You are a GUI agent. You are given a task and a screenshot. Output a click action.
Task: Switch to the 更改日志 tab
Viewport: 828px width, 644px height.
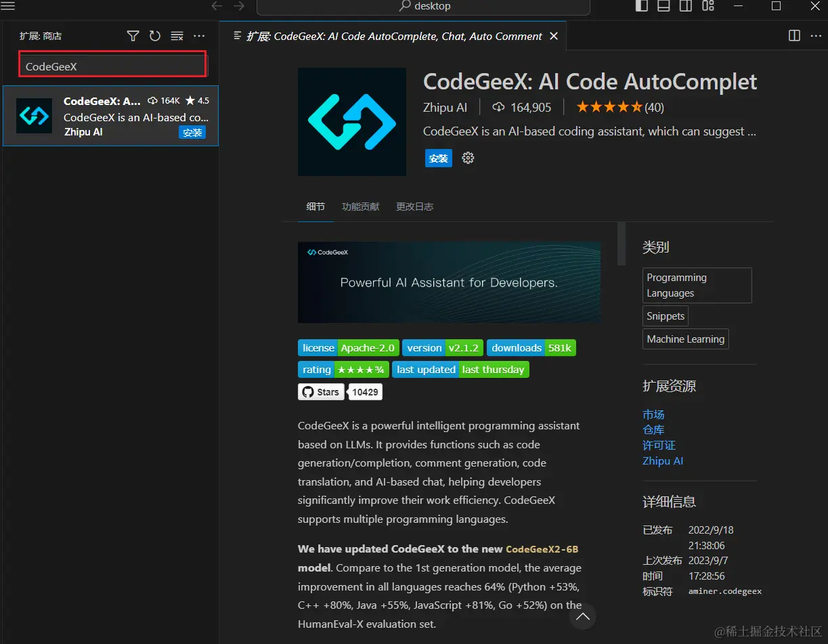(x=414, y=207)
